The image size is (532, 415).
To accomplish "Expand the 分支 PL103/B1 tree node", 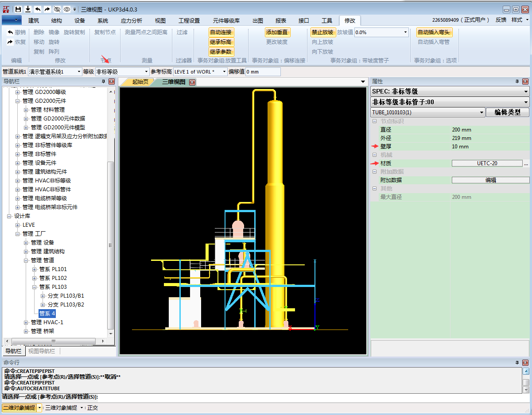I will coord(43,296).
